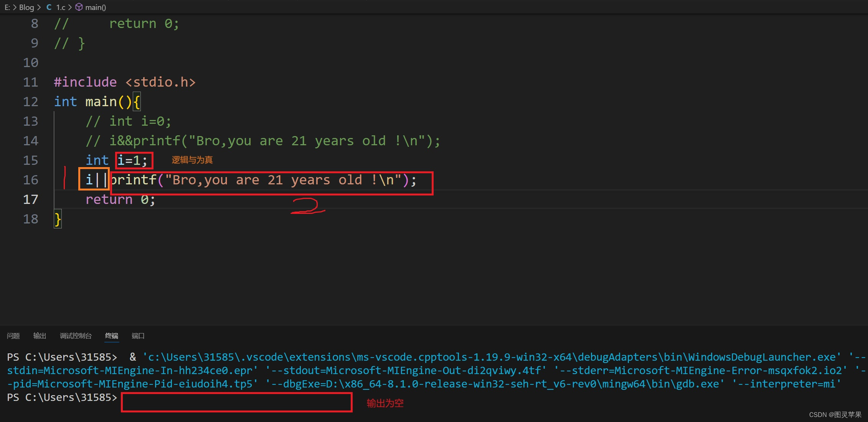Screen dimensions: 868x422
Task: Place cursor on printf in line 16
Action: pyautogui.click(x=134, y=180)
